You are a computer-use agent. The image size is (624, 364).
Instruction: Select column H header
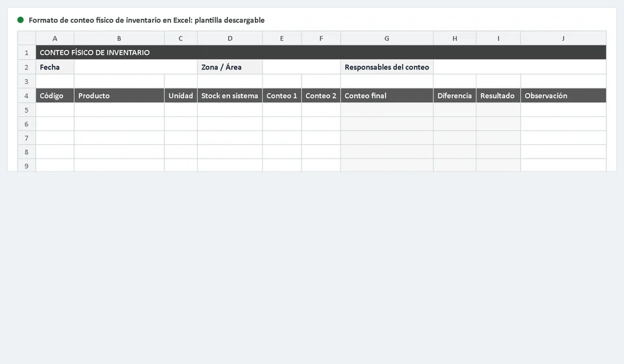tap(454, 38)
